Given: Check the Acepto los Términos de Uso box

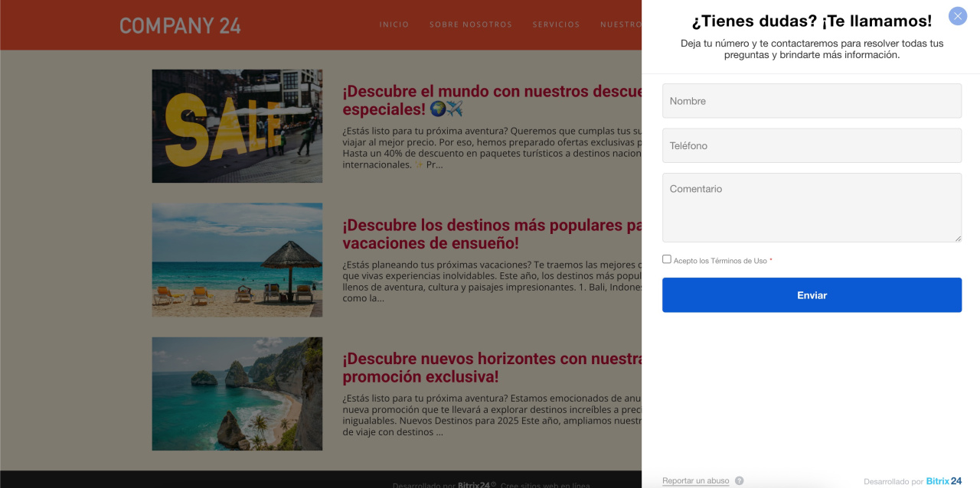Looking at the screenshot, I should point(667,259).
